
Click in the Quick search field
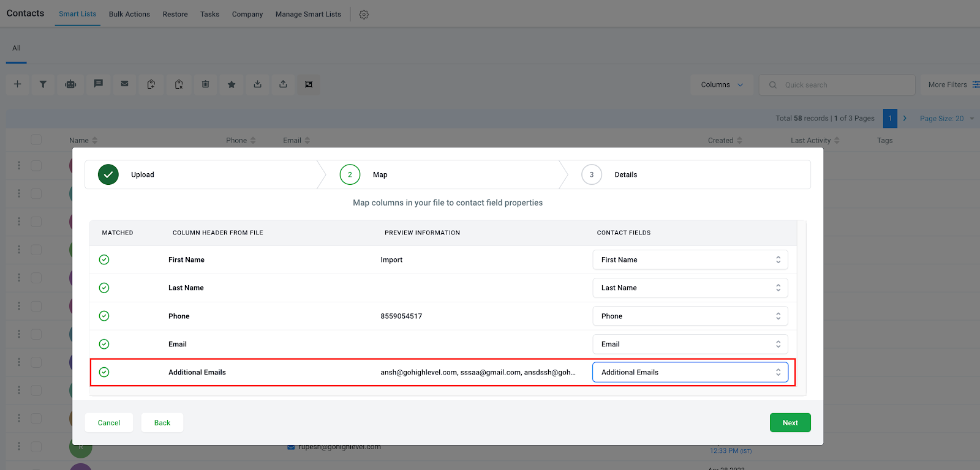click(837, 85)
